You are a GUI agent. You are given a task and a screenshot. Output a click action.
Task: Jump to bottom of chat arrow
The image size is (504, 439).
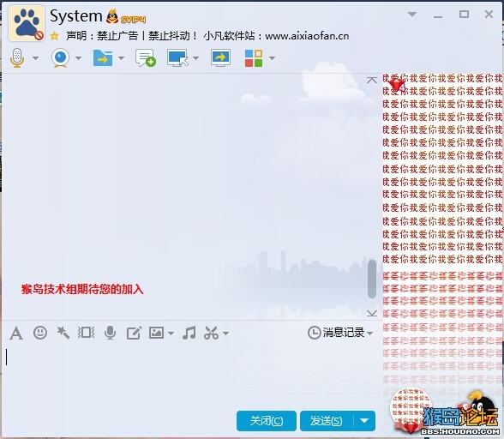click(372, 313)
